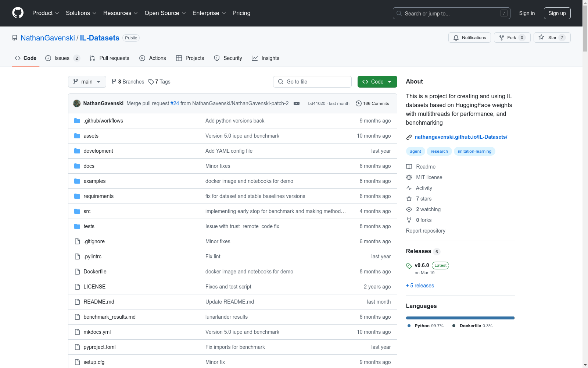Expand the Resources menu
588x368 pixels.
121,13
